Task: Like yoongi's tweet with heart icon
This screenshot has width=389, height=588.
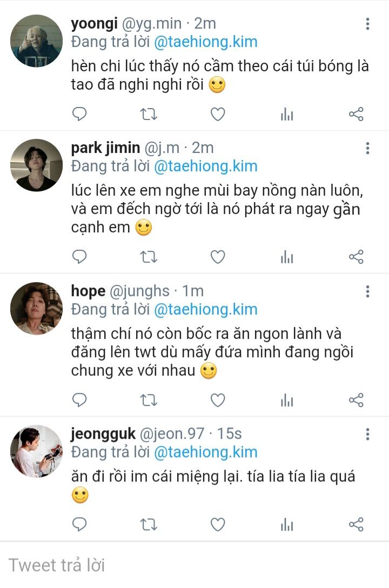Action: click(x=218, y=114)
